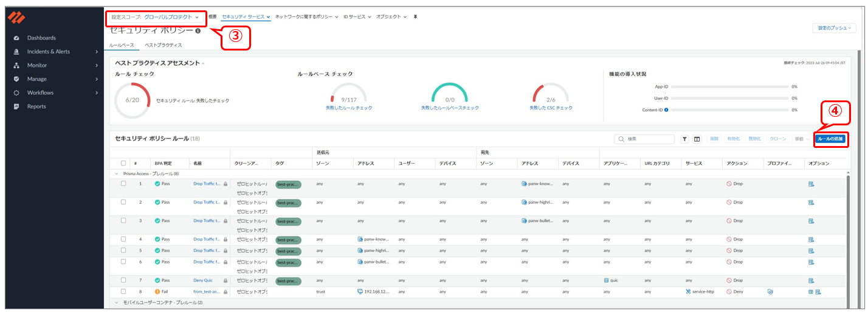The image size is (868, 314).
Task: Select the checkbox for rule 8
Action: click(123, 292)
